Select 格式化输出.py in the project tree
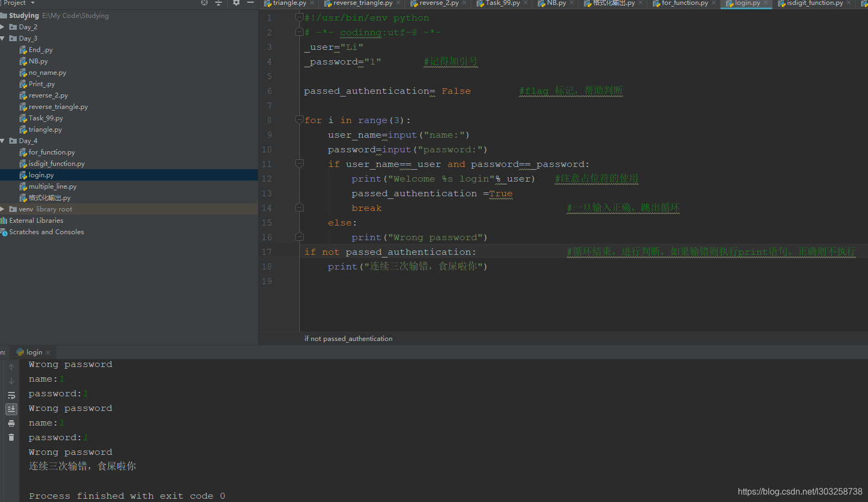Viewport: 868px width, 502px height. point(49,198)
